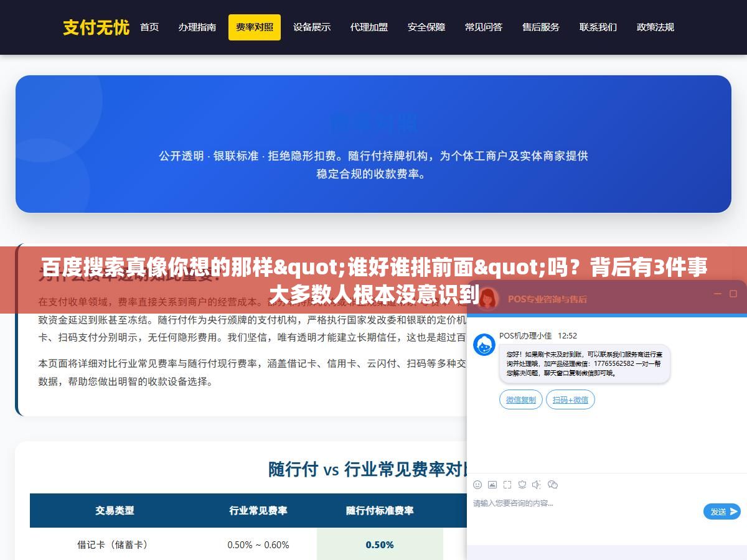The width and height of the screenshot is (747, 560).
Task: Click the paper plane send icon
Action: (734, 511)
